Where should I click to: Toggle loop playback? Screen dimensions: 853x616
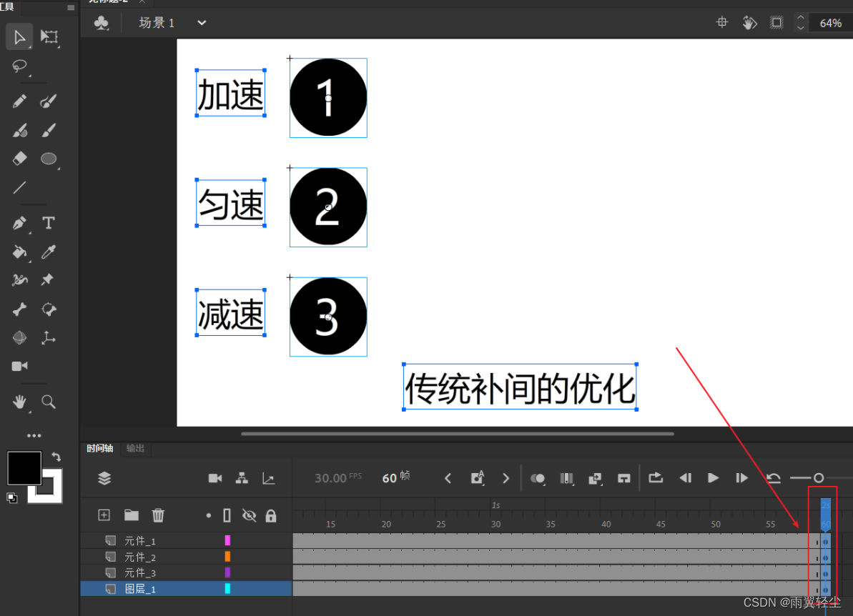656,478
